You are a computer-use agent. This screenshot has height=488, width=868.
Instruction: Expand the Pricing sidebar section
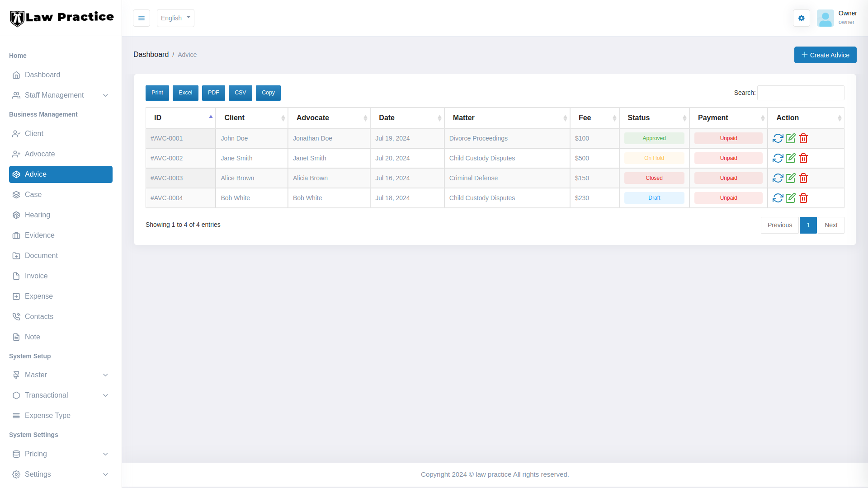(61, 454)
